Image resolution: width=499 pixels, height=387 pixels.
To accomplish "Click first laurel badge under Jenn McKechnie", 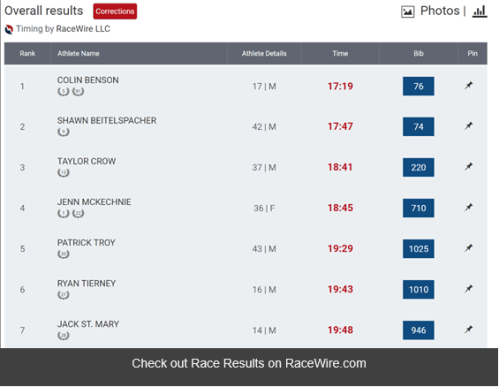I will click(x=63, y=213).
